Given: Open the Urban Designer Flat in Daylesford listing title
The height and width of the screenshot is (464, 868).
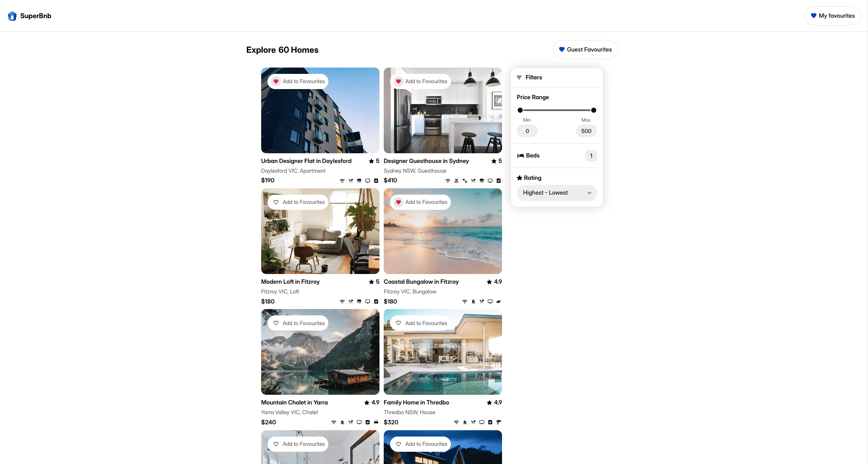Looking at the screenshot, I should 306,161.
